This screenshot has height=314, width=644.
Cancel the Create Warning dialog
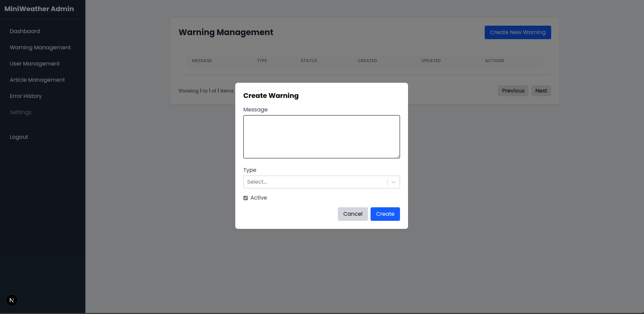click(353, 214)
